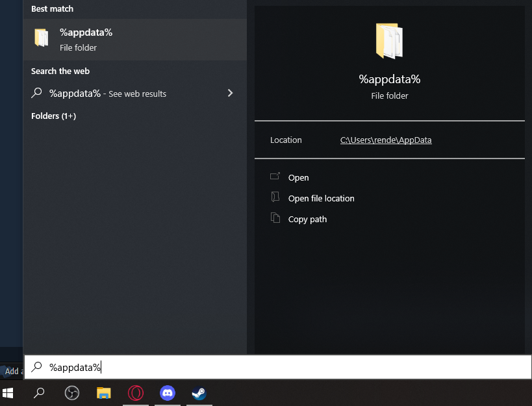Click the %appdata% title in preview pane
532x406 pixels.
[390, 79]
